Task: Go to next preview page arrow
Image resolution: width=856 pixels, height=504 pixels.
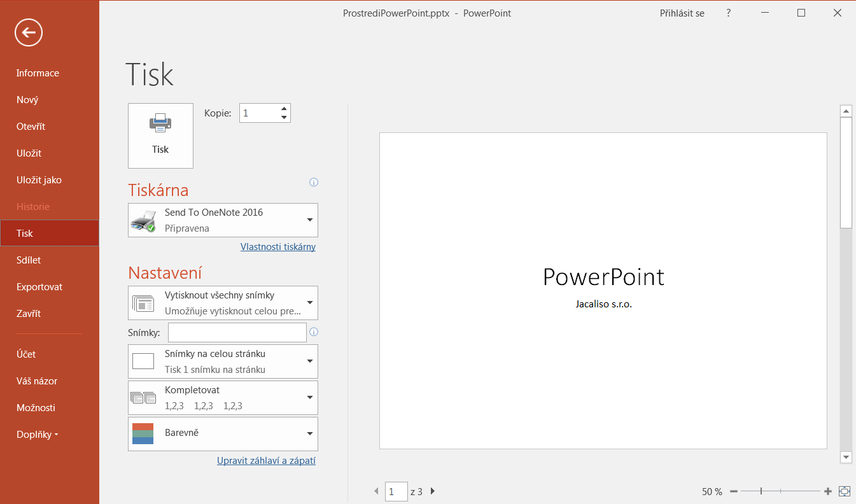Action: point(433,491)
